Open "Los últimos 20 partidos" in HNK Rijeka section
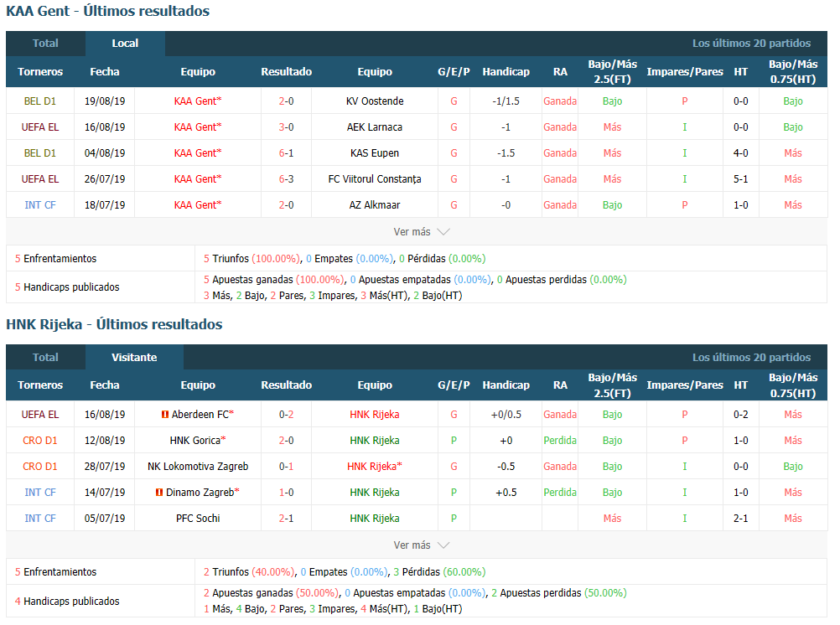The width and height of the screenshot is (840, 625). (751, 357)
